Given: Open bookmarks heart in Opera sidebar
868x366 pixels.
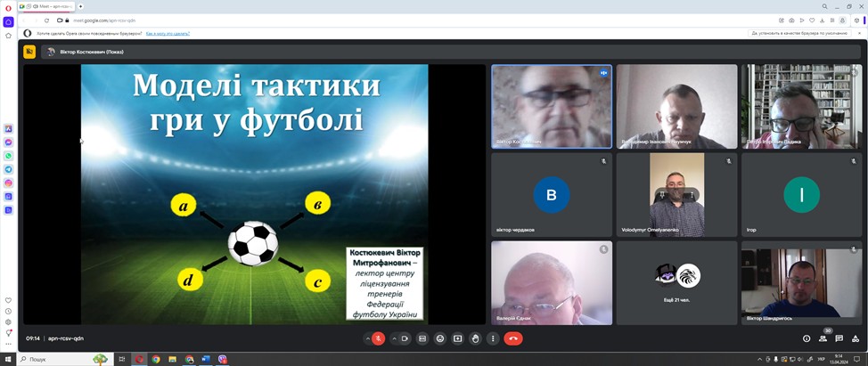Looking at the screenshot, I should (8, 300).
